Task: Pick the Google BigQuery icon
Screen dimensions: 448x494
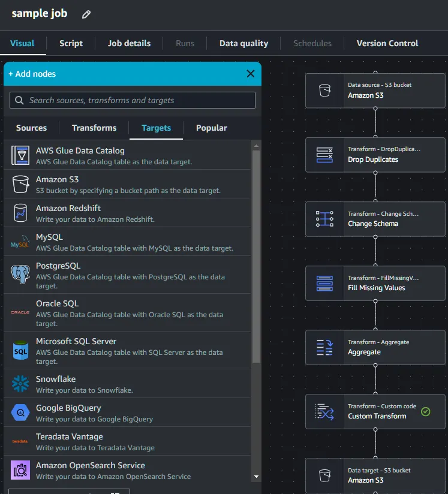Action: 20,412
